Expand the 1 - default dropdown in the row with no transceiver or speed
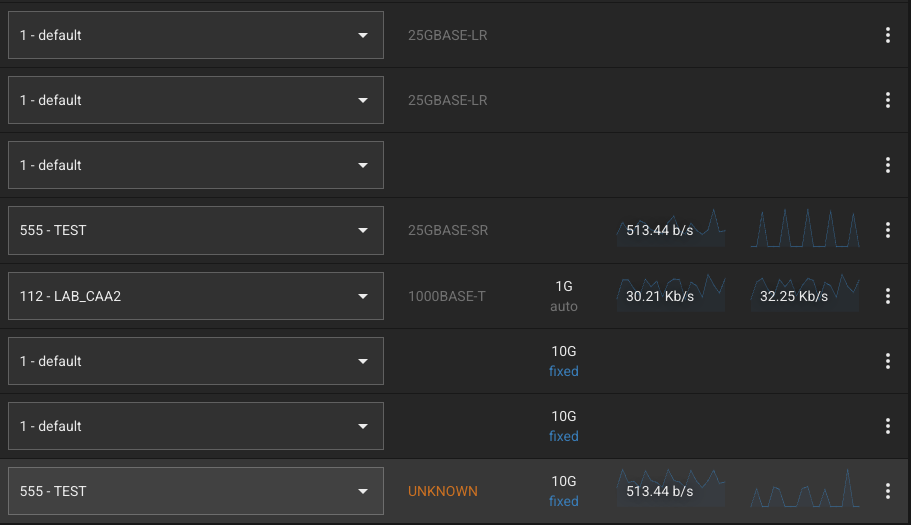 tap(195, 165)
